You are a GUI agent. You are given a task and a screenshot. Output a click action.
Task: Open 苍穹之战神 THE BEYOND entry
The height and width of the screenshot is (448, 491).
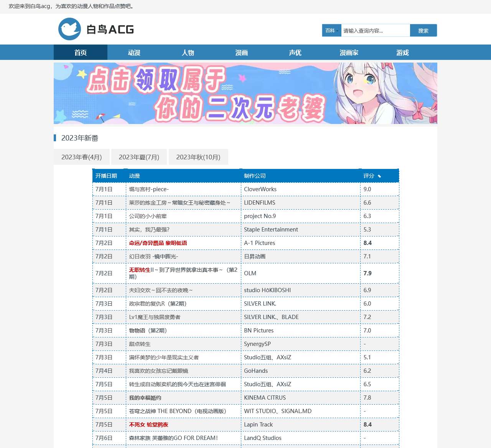178,411
